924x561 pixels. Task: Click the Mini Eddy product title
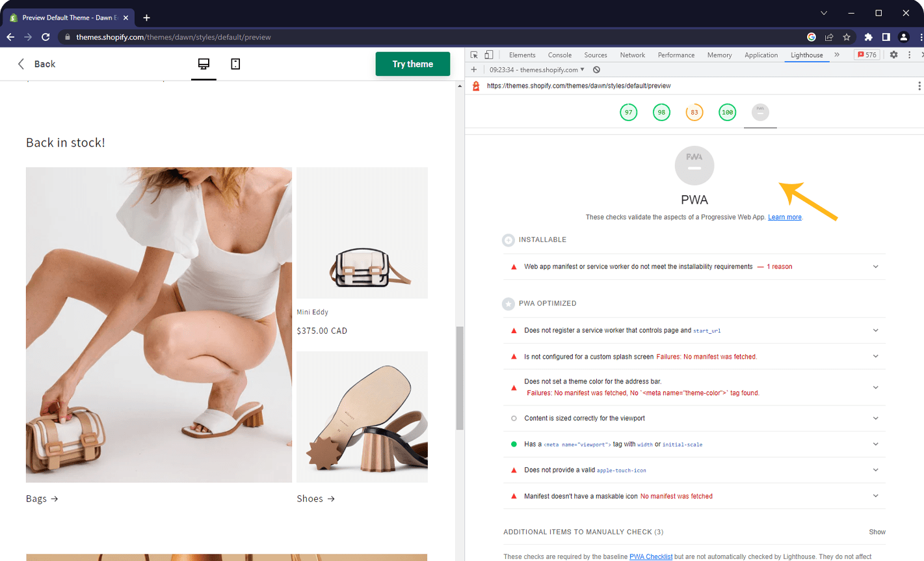click(x=313, y=312)
